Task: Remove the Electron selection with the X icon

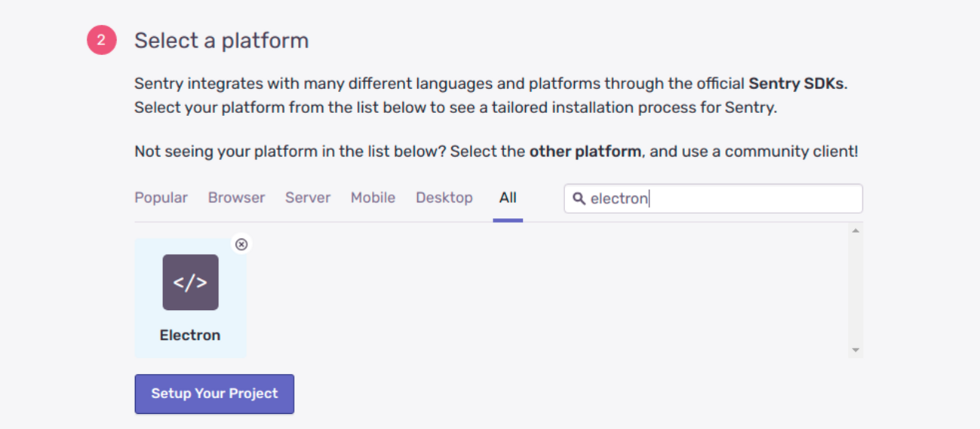Action: 241,244
